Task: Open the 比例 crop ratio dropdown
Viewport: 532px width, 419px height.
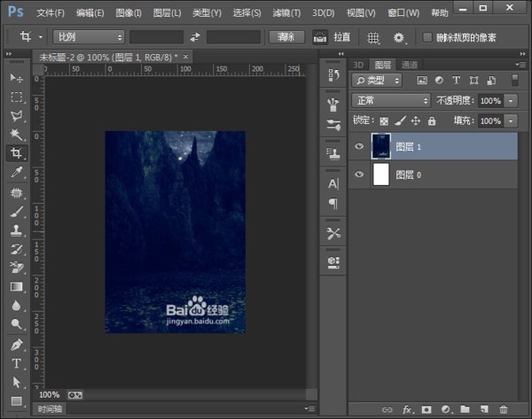Action: (x=89, y=37)
